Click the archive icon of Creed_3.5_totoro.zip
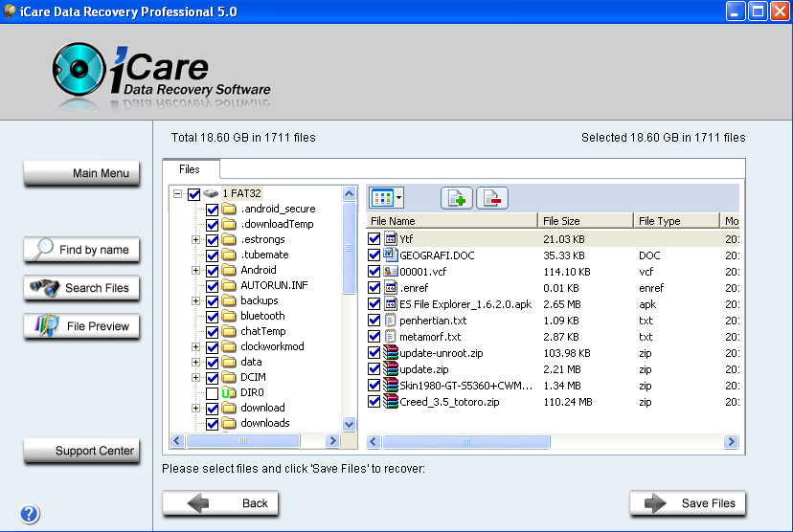Screen dimensions: 793x532 pos(390,402)
